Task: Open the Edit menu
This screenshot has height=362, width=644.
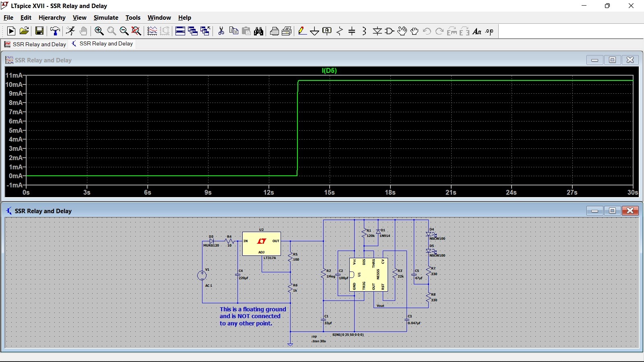Action: [x=26, y=18]
